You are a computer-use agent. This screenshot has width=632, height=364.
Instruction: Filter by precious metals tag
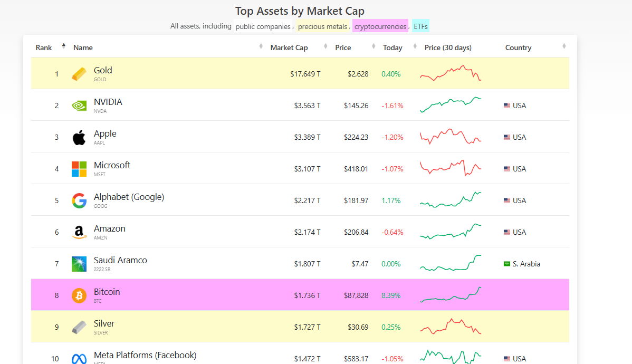322,26
